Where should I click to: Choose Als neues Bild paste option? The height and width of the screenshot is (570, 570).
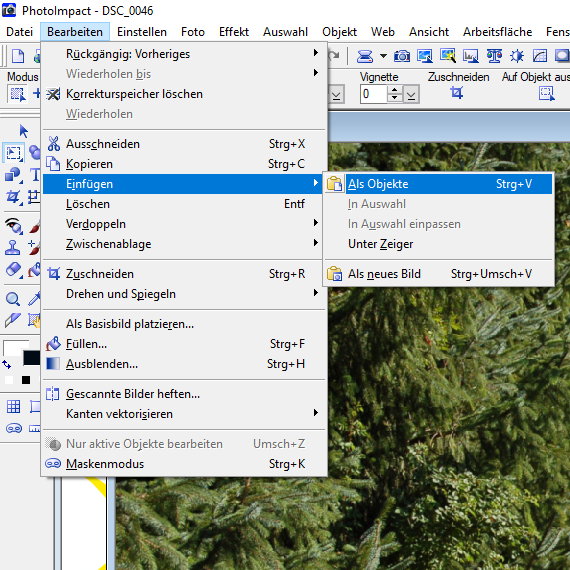[438, 274]
